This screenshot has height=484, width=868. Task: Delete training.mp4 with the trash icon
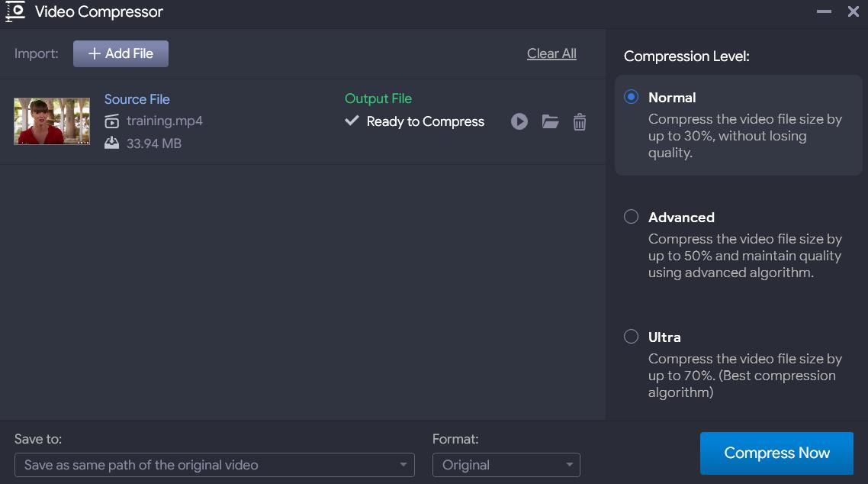[x=580, y=121]
